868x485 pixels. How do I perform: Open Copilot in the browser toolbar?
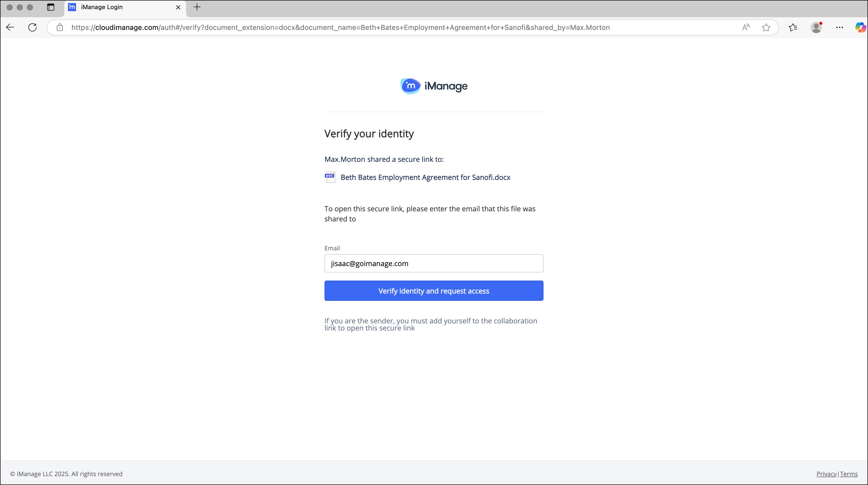click(860, 27)
